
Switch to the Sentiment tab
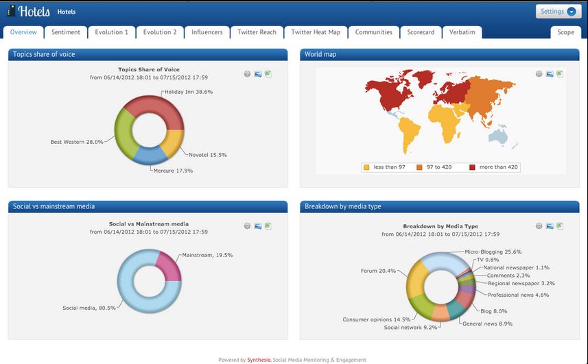66,32
